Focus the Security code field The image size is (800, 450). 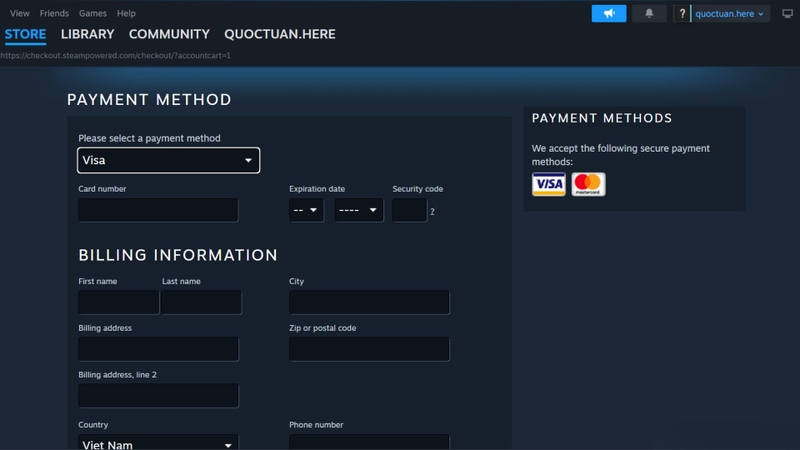pos(410,210)
